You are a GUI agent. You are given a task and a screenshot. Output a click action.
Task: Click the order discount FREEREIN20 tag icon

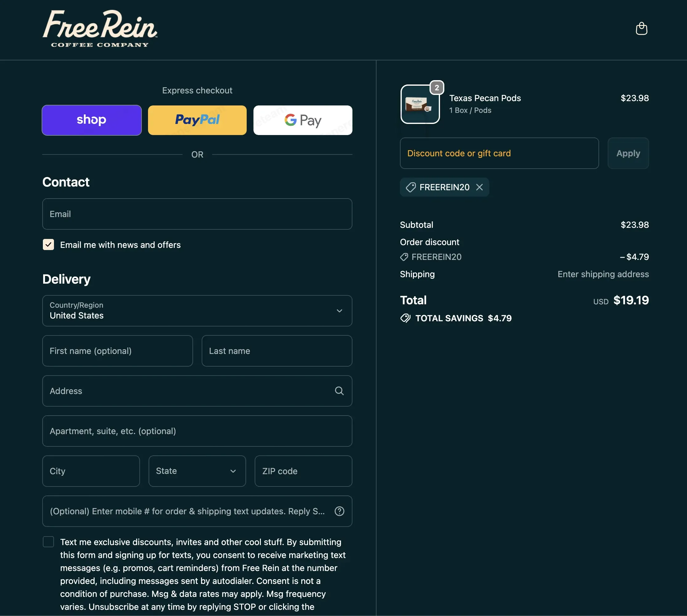click(404, 257)
